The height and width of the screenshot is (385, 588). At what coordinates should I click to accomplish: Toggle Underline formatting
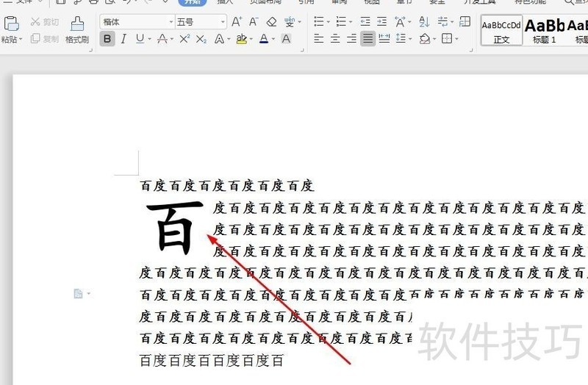(x=140, y=39)
